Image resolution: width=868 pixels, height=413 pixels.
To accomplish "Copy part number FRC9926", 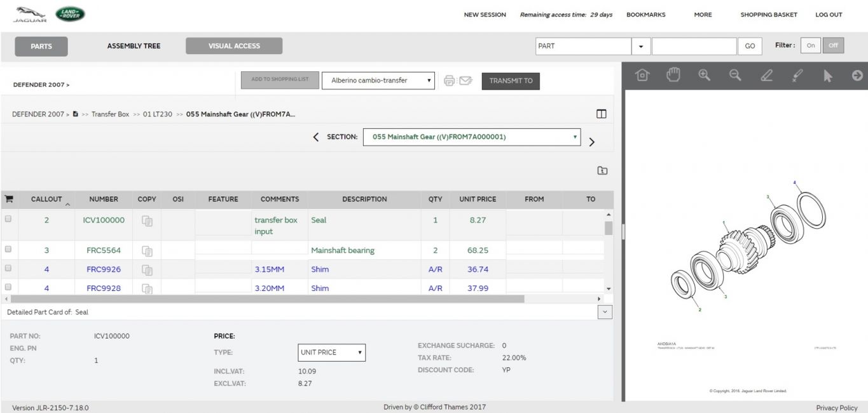I will click(147, 270).
